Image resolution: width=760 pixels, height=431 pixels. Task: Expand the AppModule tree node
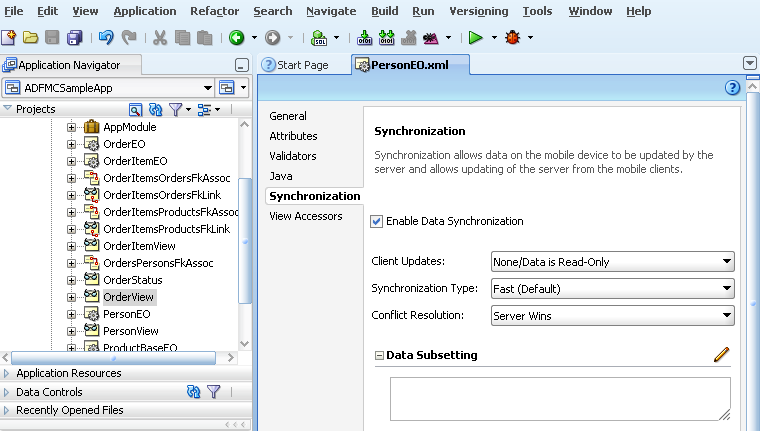click(x=71, y=128)
